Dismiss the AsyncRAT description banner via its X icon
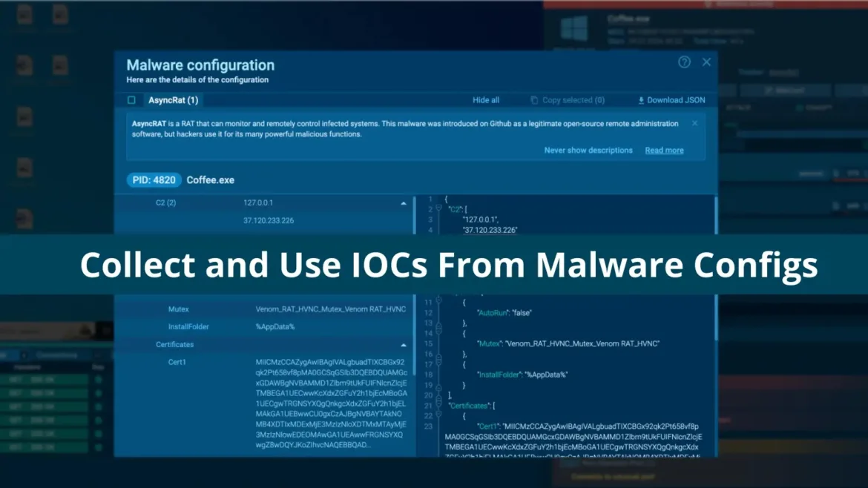868x488 pixels. [694, 123]
